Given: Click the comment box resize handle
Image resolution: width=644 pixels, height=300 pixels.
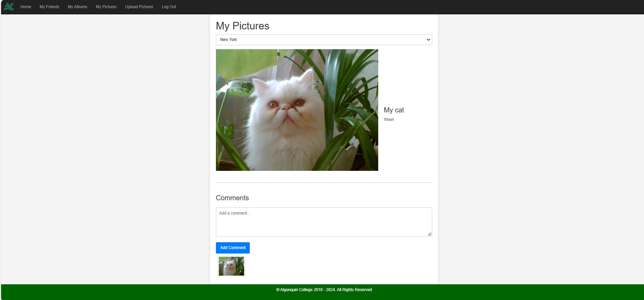Looking at the screenshot, I should click(x=429, y=234).
